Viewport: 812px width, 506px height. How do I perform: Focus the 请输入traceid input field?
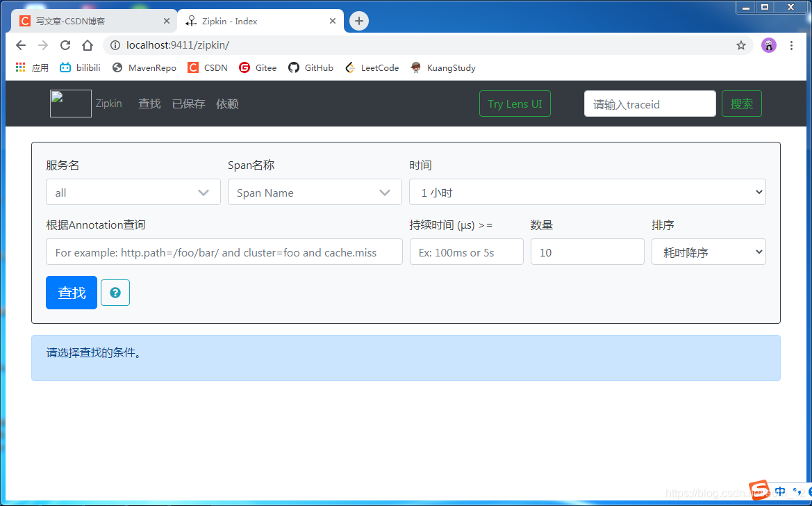point(650,104)
